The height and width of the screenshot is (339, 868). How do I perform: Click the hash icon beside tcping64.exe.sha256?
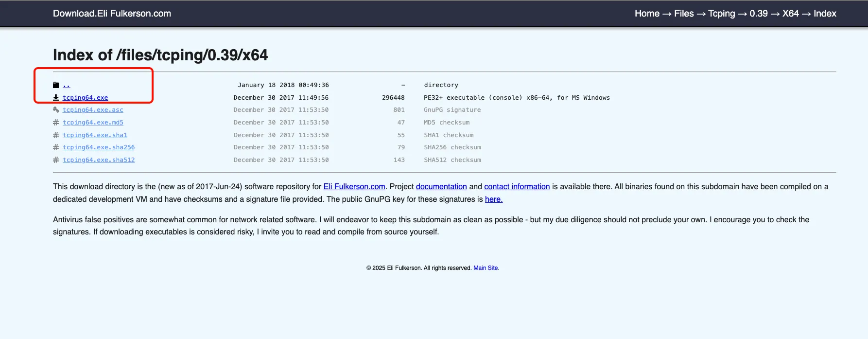pyautogui.click(x=56, y=147)
